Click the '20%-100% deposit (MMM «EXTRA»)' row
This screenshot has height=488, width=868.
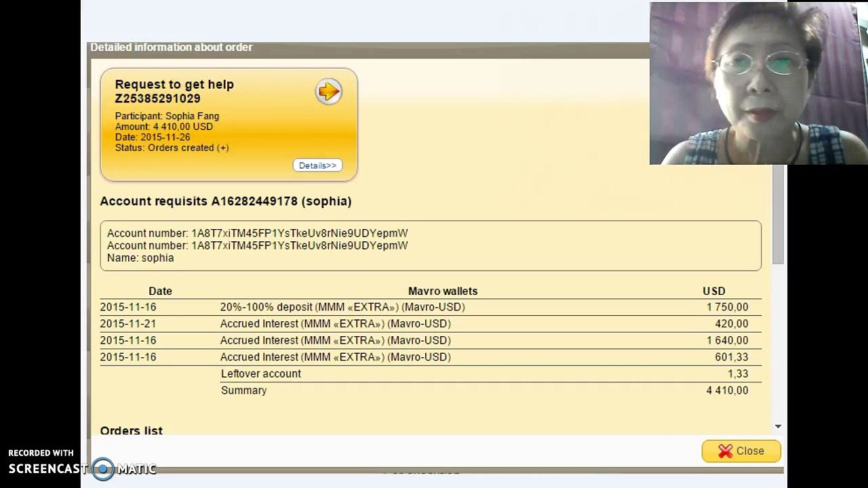[x=431, y=307]
